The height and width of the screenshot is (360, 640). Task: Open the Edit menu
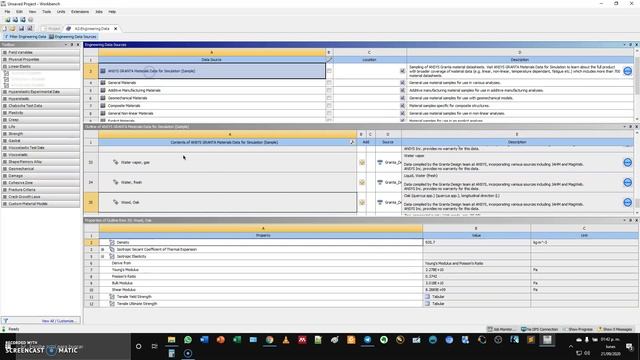19,12
